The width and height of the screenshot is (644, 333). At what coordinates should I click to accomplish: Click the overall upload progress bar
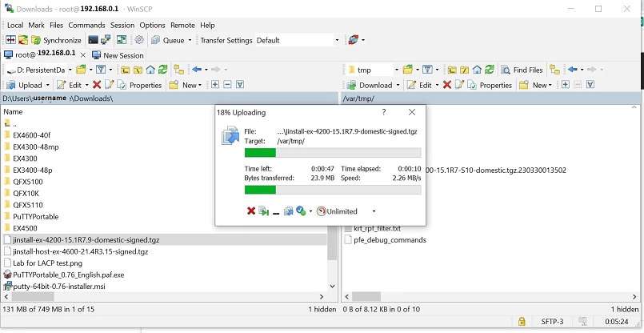(x=333, y=190)
